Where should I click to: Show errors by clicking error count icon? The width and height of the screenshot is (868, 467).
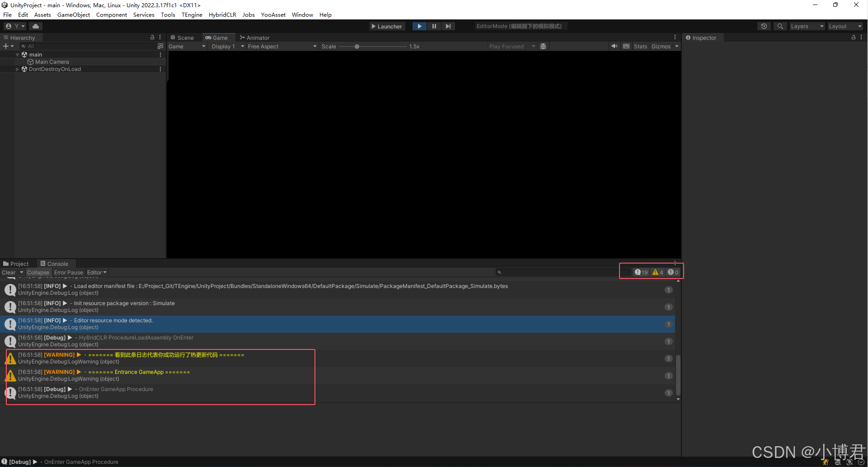coord(672,272)
